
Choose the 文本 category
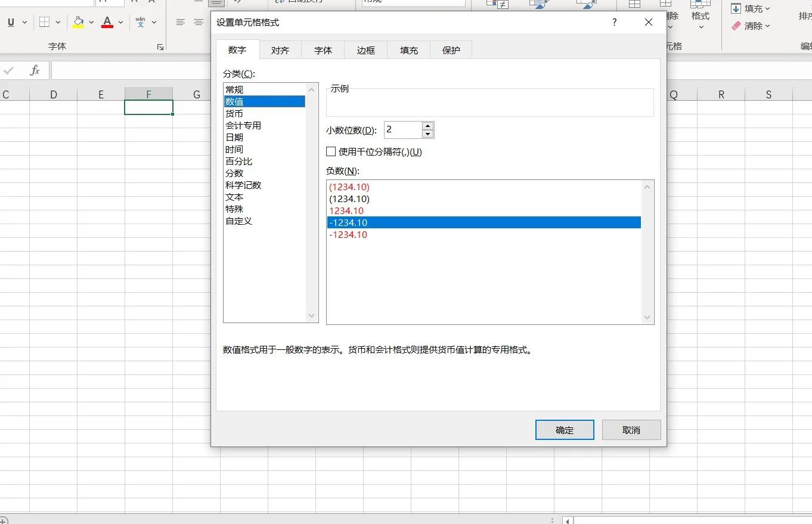tap(265, 197)
